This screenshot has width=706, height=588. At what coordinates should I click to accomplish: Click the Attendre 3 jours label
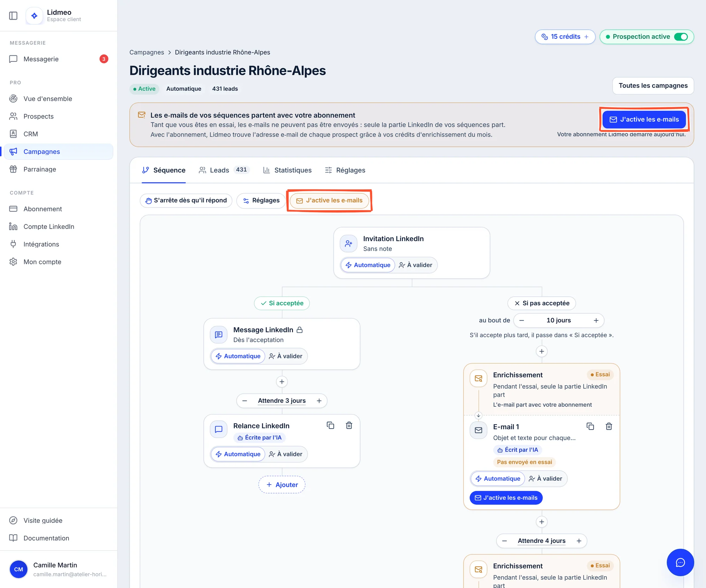click(x=282, y=401)
